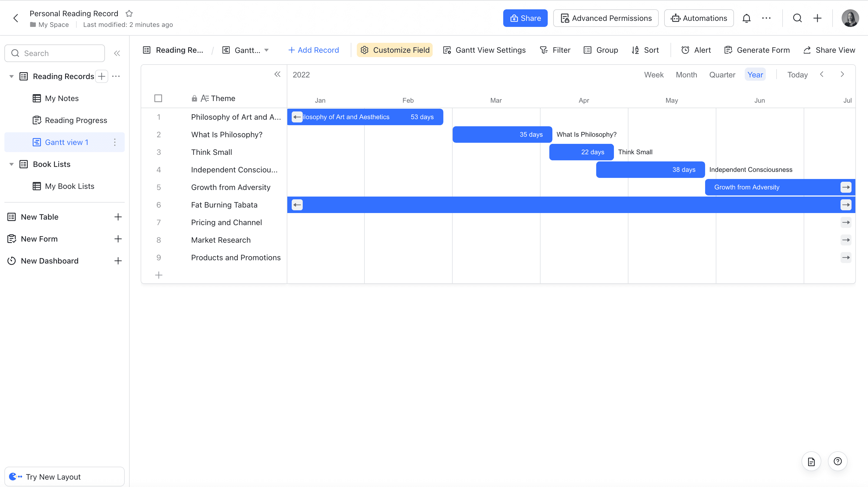The image size is (868, 487).
Task: Click the blue Share button
Action: [525, 18]
